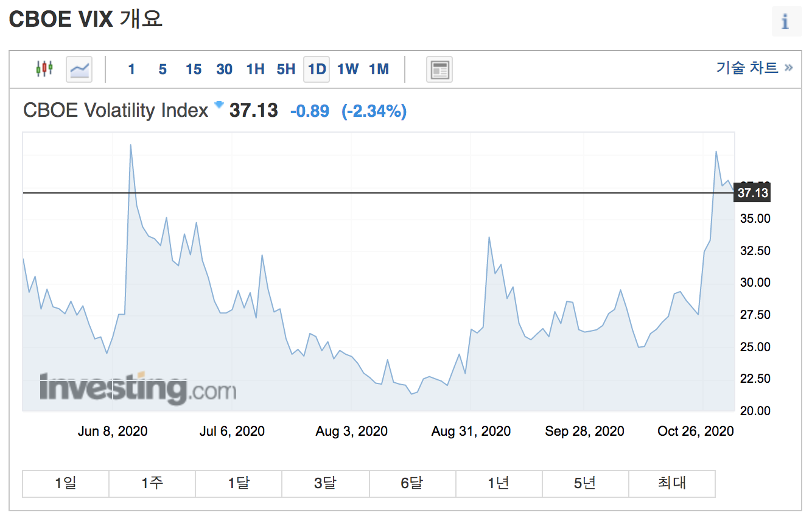Select the 1년 time range tab

pos(499,483)
